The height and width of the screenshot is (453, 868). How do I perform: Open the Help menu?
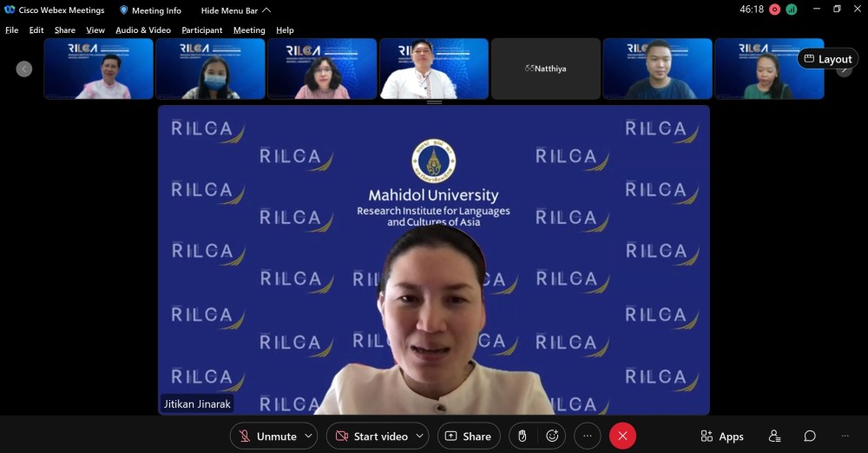coord(285,30)
